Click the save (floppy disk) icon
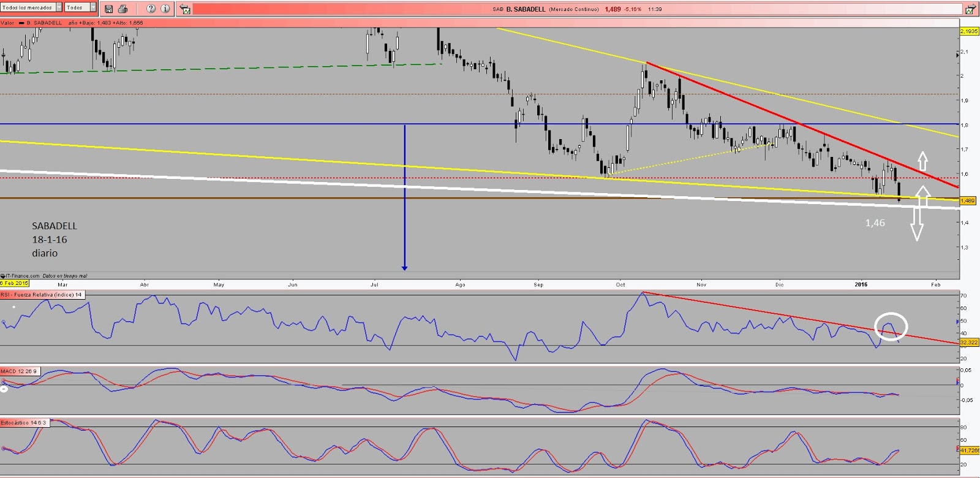Screen dimensions: 980x478 click(108, 9)
